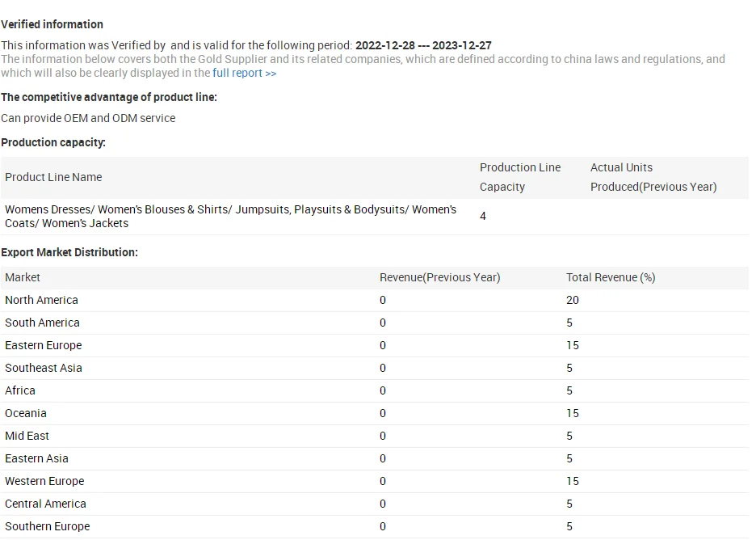Click the Actual Units Produced column header
Viewport: 756px width, 540px height.
coord(653,177)
